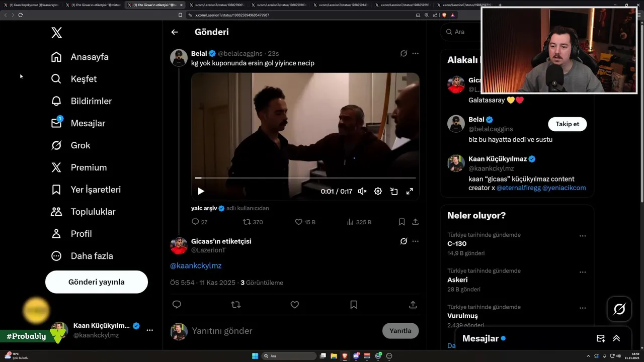This screenshot has width=644, height=362.
Task: Share Belal's post
Action: coord(415,222)
